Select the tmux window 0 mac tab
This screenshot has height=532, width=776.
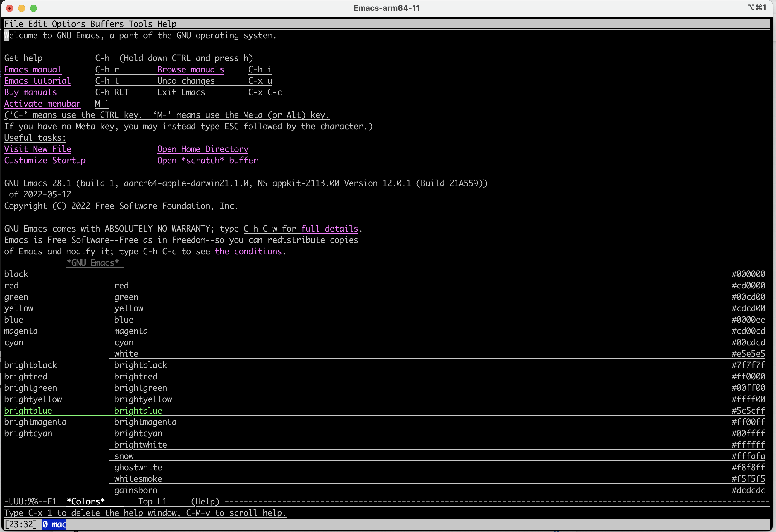[x=54, y=524]
